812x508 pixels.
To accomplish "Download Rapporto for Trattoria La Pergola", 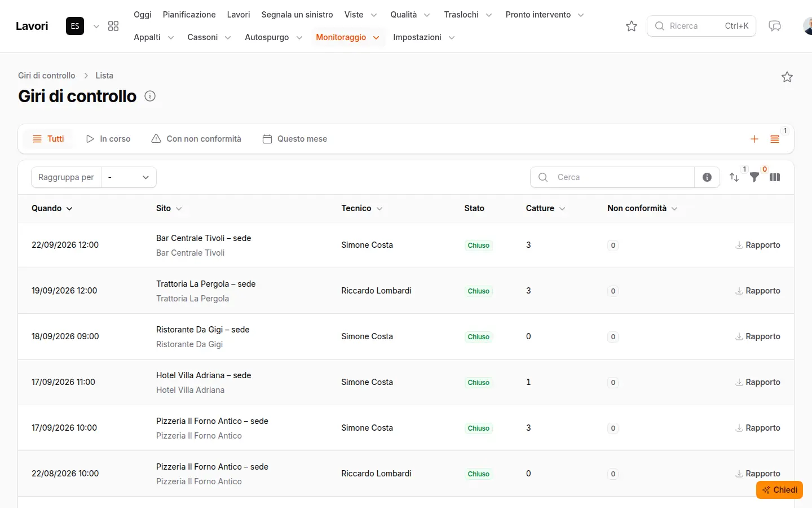I will point(758,291).
